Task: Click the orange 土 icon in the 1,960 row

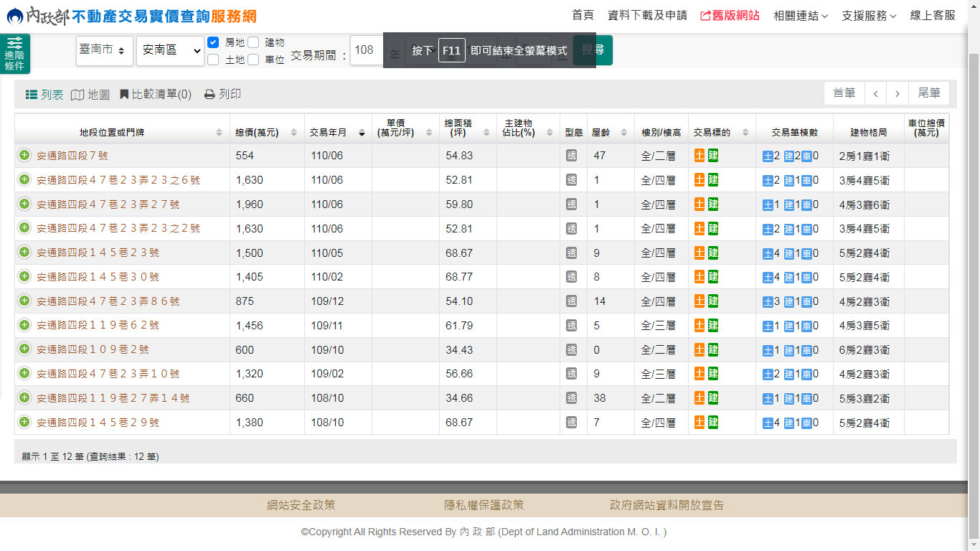Action: click(699, 204)
